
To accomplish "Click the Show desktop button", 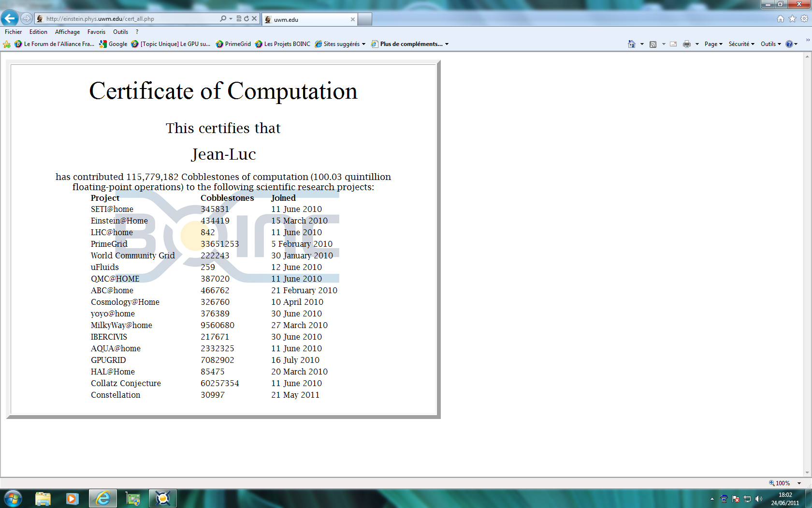I will click(x=809, y=499).
